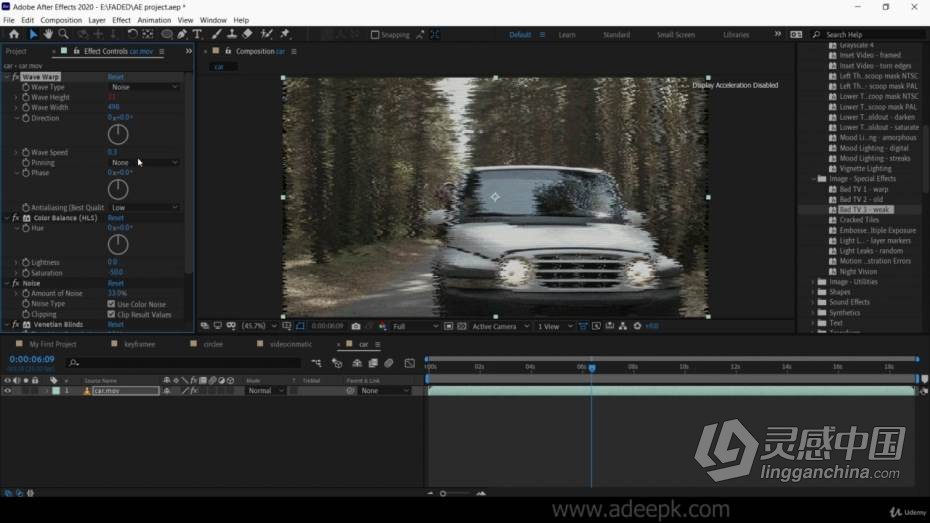Select the Hand tool
This screenshot has width=930, height=523.
[48, 34]
